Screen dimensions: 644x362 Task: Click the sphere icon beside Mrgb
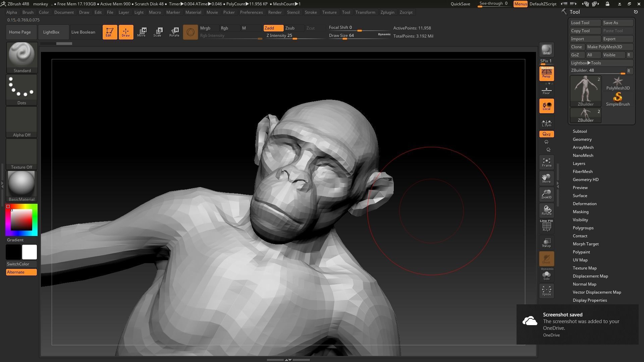pos(191,32)
